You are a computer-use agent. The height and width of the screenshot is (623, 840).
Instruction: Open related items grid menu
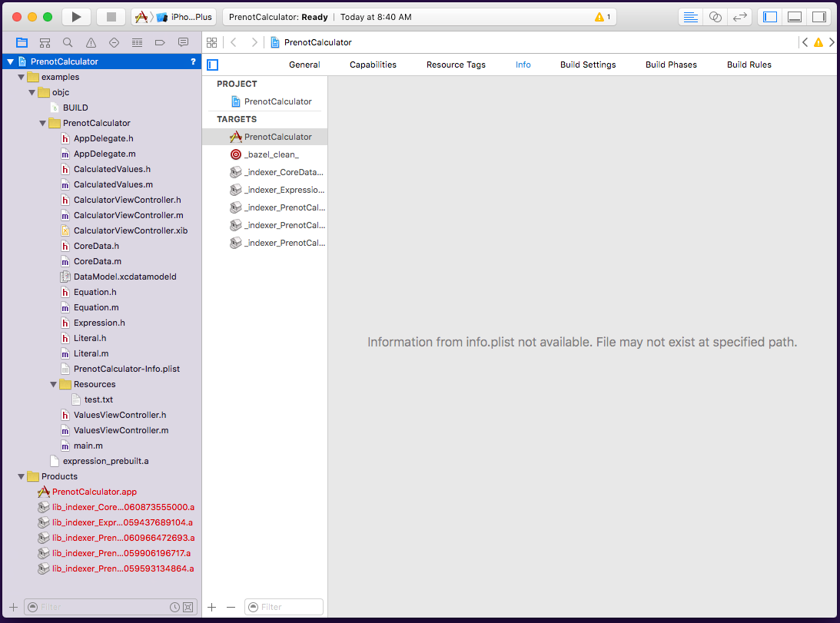(211, 42)
